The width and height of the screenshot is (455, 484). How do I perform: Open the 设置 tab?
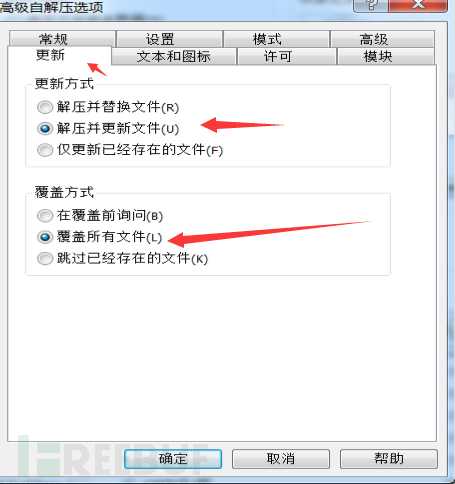[170, 39]
